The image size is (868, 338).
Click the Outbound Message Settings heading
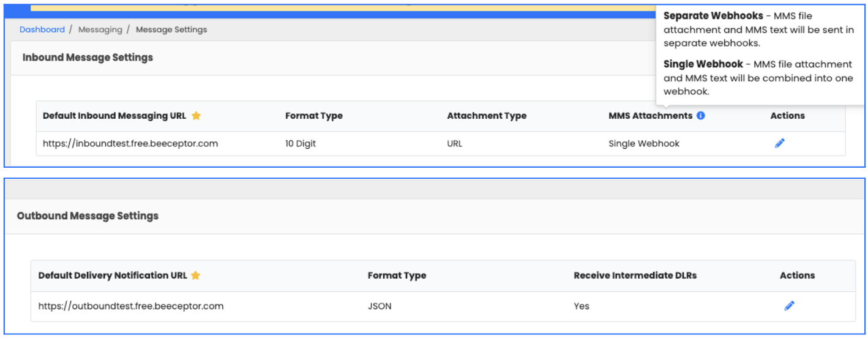[88, 216]
